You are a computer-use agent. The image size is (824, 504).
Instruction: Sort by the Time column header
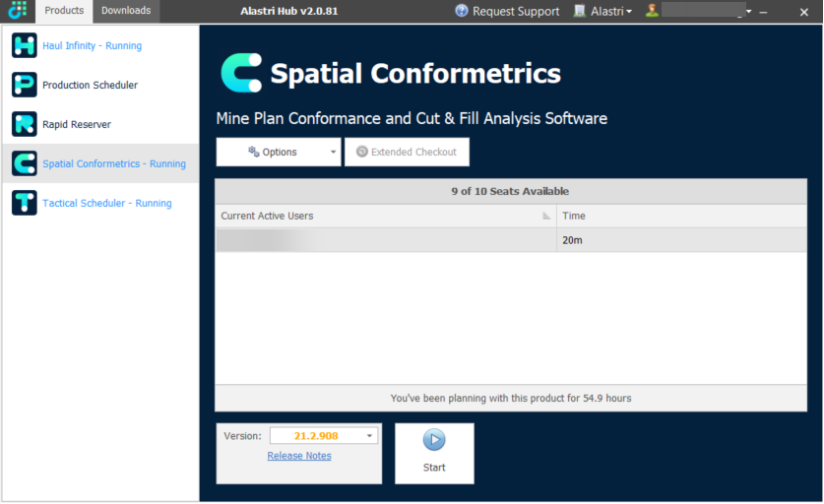click(x=681, y=216)
